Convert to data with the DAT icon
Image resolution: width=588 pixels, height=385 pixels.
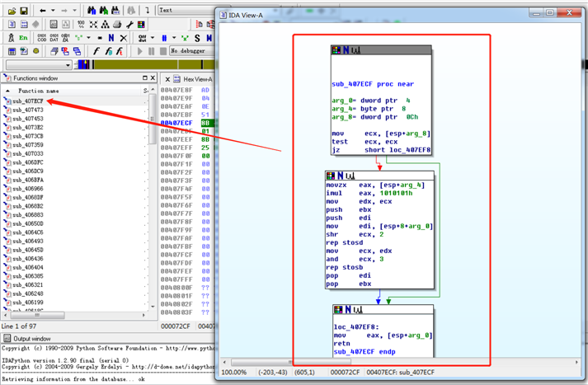(x=54, y=38)
